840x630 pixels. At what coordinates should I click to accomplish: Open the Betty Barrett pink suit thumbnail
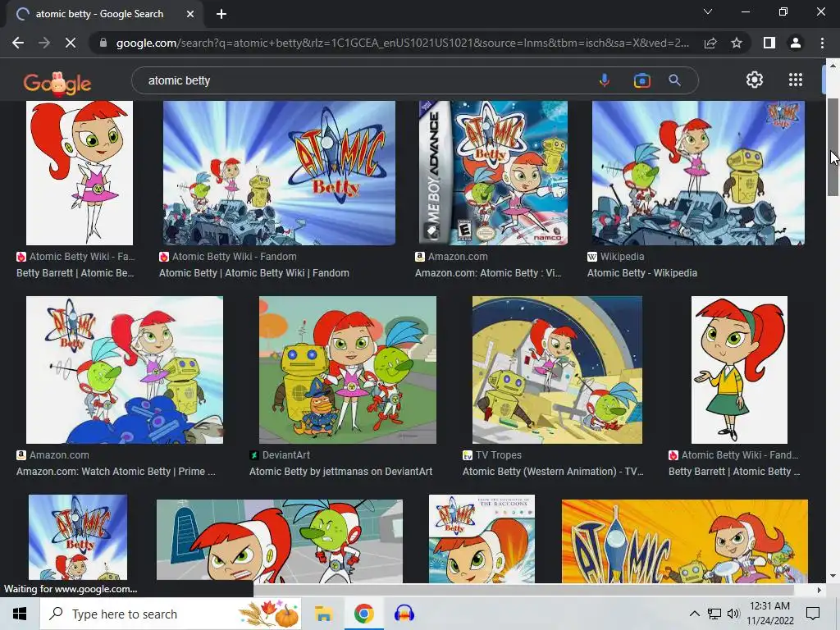click(80, 172)
